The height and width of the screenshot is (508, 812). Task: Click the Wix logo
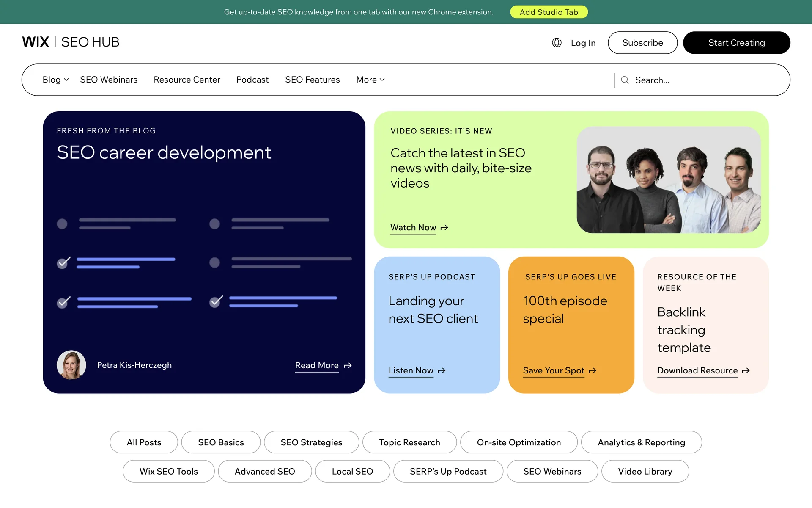click(x=36, y=42)
